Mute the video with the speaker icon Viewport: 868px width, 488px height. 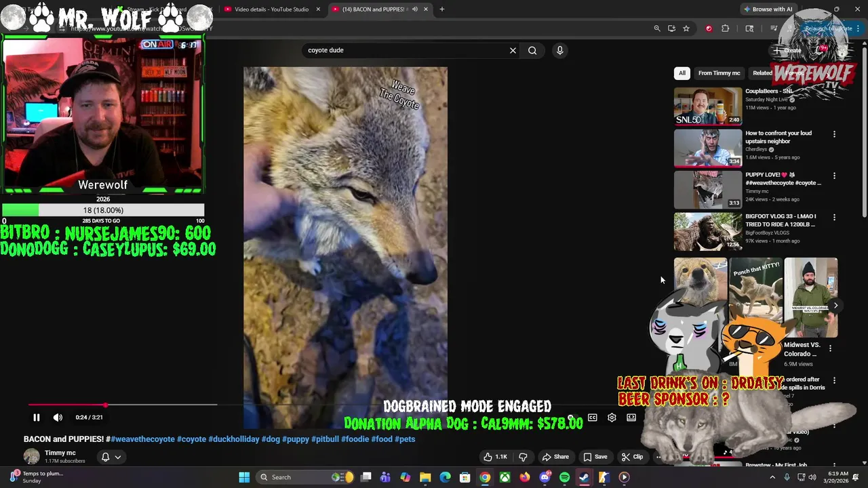click(x=58, y=418)
